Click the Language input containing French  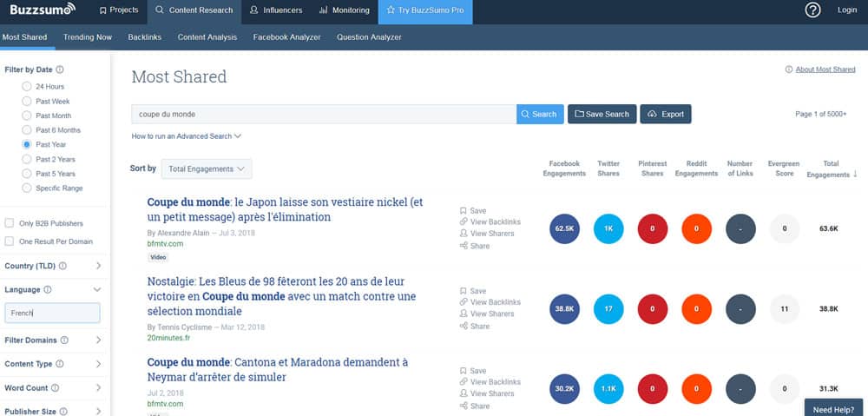(53, 313)
